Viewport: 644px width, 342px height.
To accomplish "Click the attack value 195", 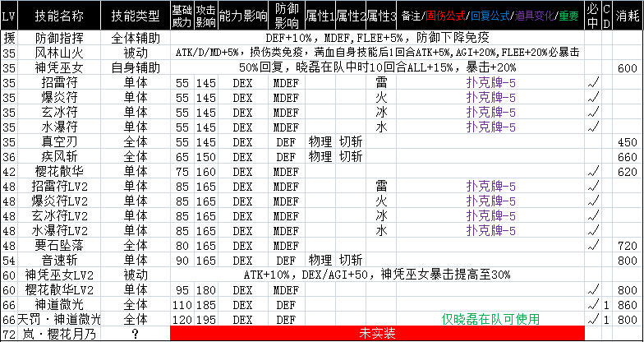I will coord(205,320).
